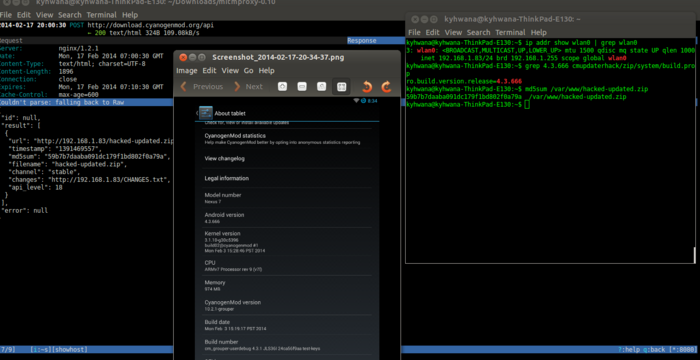Rotate the image counterclockwise
Image resolution: width=700 pixels, height=360 pixels.
367,87
